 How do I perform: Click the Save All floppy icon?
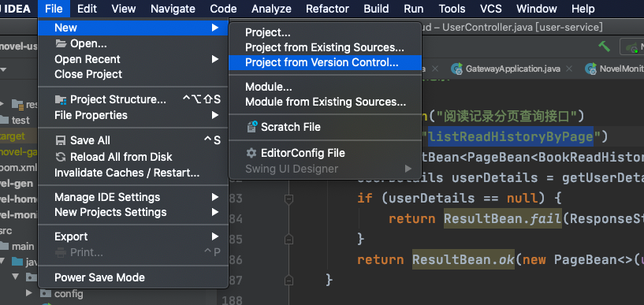pos(61,141)
